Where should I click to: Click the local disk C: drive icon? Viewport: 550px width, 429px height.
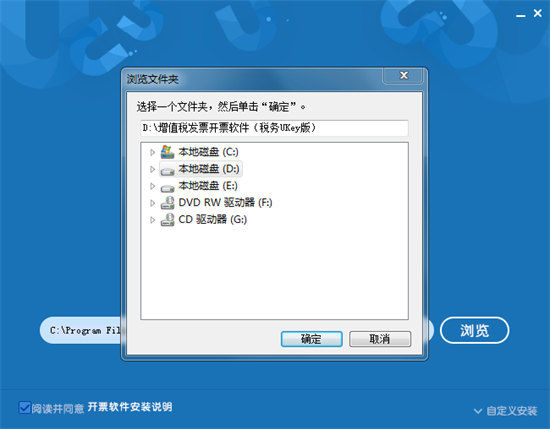[x=167, y=152]
